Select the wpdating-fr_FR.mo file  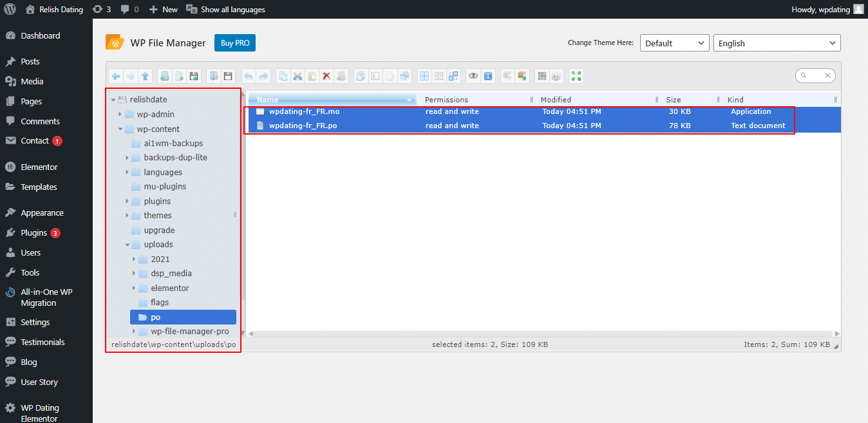coord(544,111)
